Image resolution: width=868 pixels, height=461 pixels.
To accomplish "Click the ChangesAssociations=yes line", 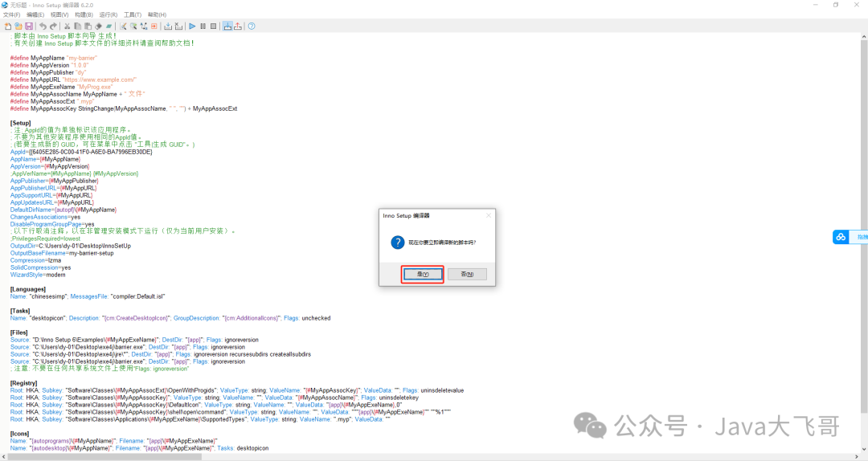I will 45,217.
